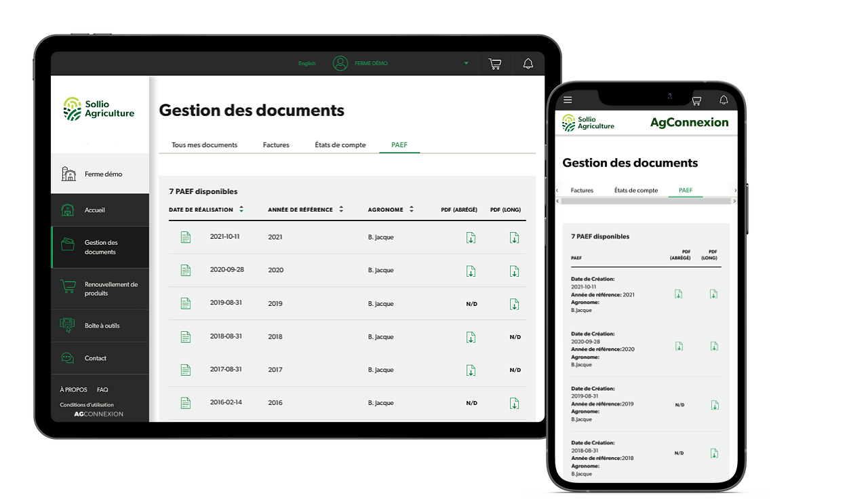Open Contact in the tablet sidebar
868x502 pixels.
pos(100,358)
